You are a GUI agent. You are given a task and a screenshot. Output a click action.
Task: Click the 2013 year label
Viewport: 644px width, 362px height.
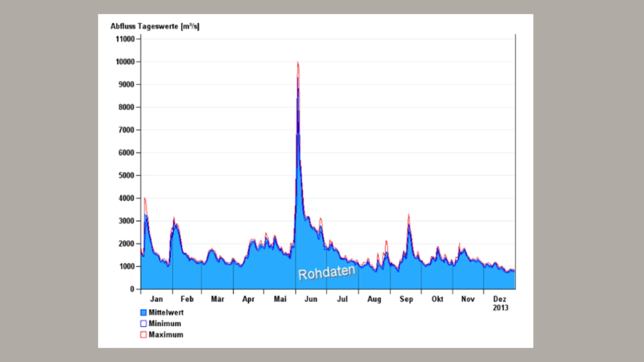[500, 307]
